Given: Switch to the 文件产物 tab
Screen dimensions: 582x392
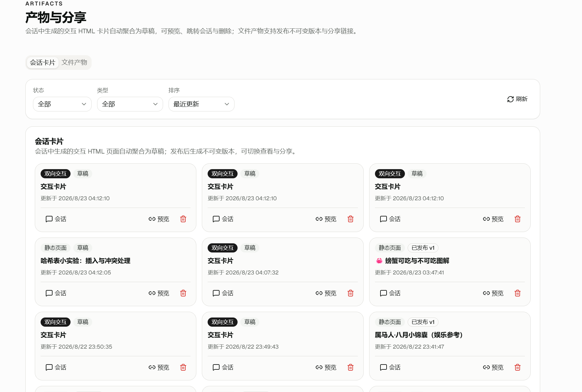Looking at the screenshot, I should click(74, 63).
